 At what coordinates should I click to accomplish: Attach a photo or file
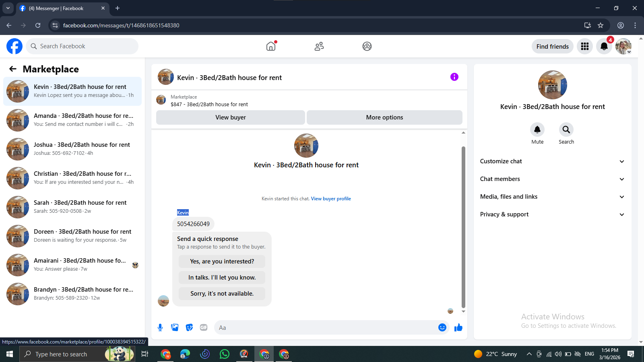[175, 327]
